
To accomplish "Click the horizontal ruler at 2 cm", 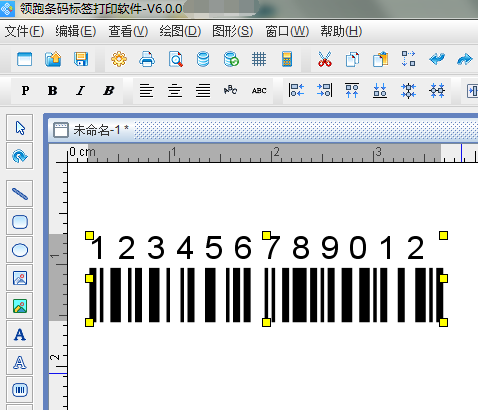I will [275, 153].
